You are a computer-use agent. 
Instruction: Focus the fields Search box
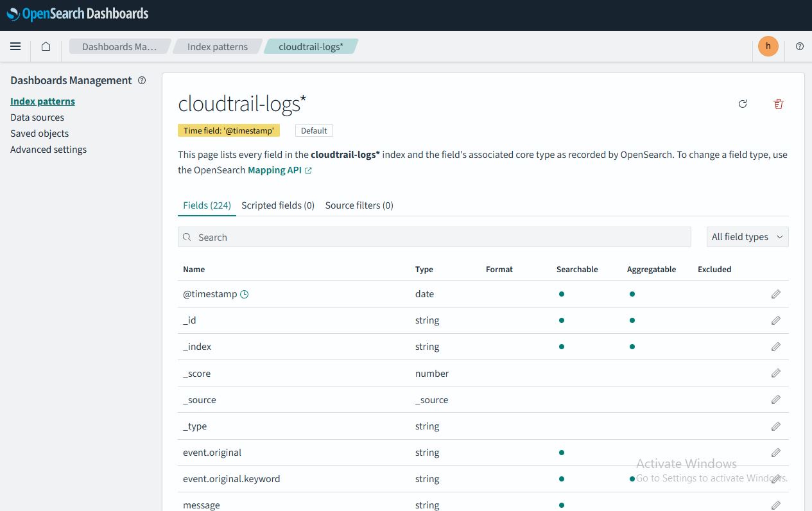point(435,237)
